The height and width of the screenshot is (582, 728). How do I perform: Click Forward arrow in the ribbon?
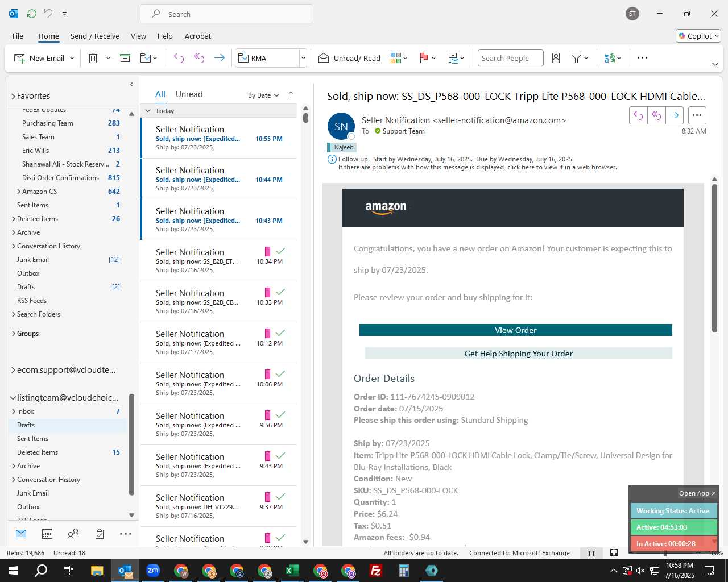219,58
